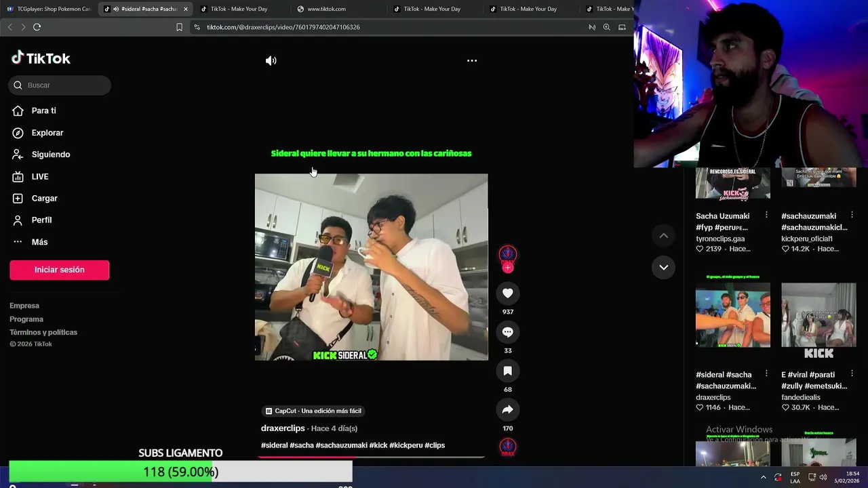Open options for #sachauzumaki kickperu video
The width and height of the screenshot is (868, 488).
point(852,215)
